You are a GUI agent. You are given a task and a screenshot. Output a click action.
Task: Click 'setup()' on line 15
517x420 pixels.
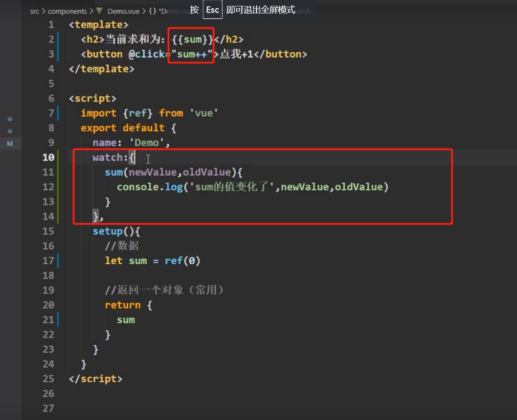point(114,231)
